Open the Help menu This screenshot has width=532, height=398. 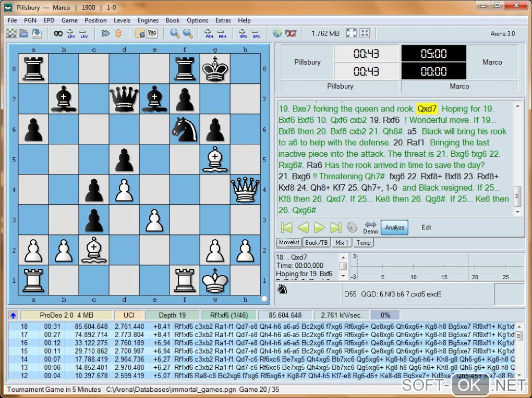coord(244,20)
